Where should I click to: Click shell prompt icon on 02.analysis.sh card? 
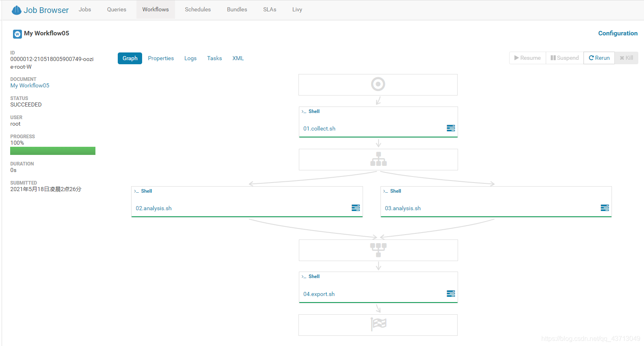click(136, 191)
